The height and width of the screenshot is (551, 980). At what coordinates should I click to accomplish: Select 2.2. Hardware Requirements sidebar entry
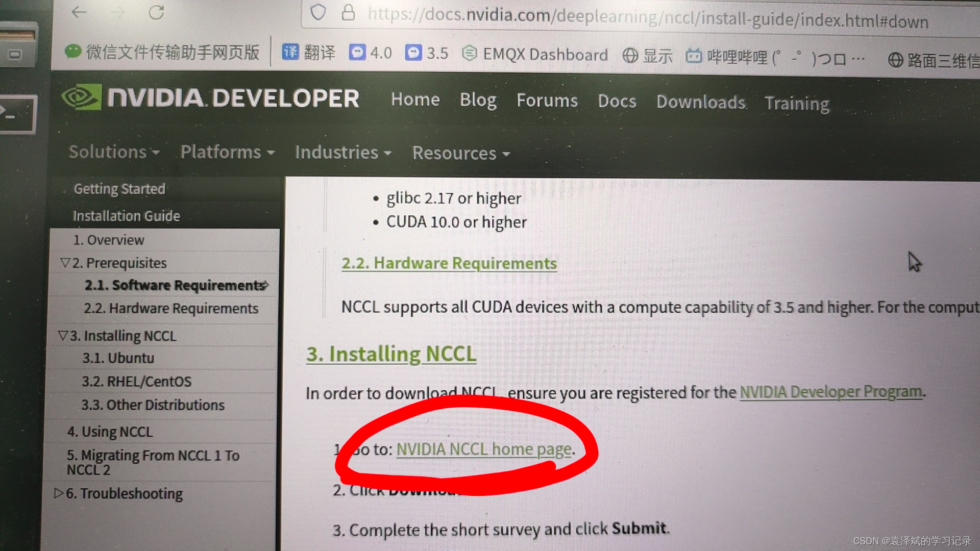click(x=171, y=308)
